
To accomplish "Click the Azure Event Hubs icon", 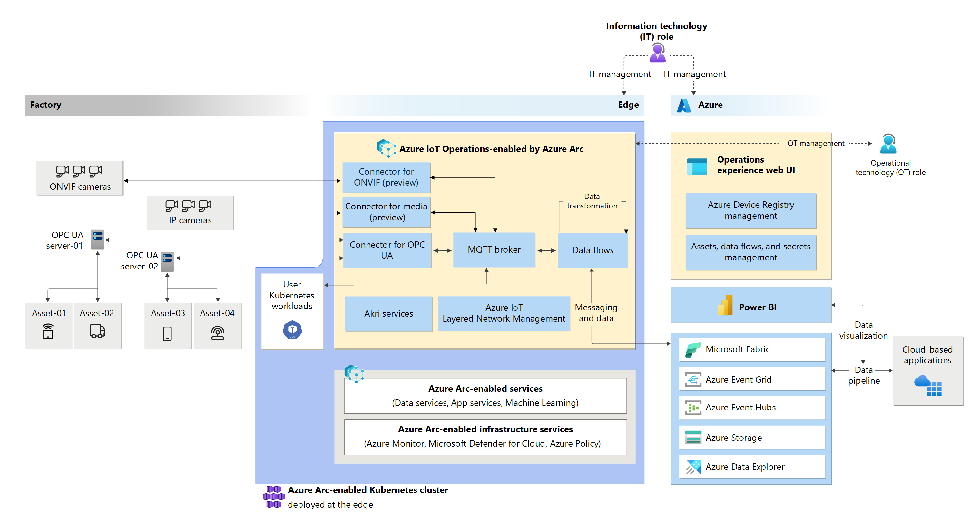I will tap(693, 408).
